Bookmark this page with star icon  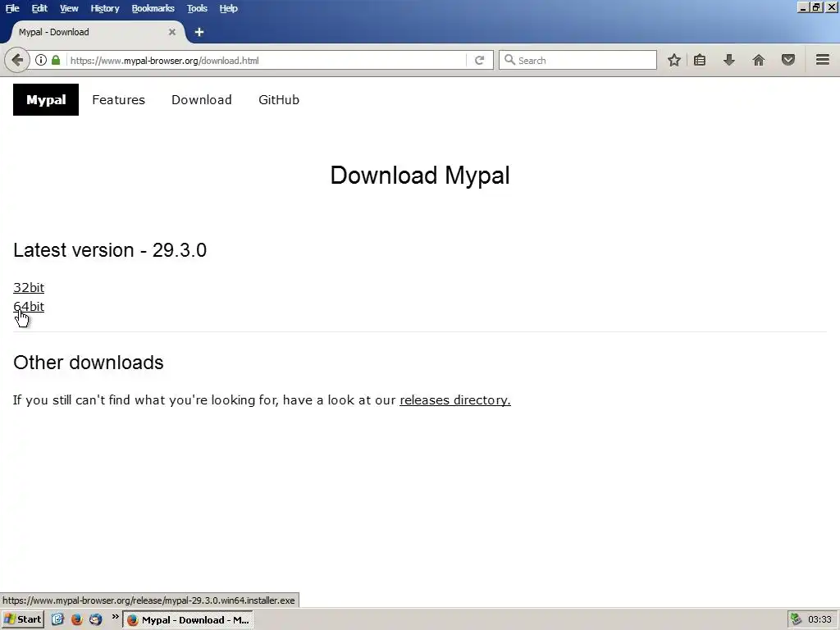tap(674, 60)
